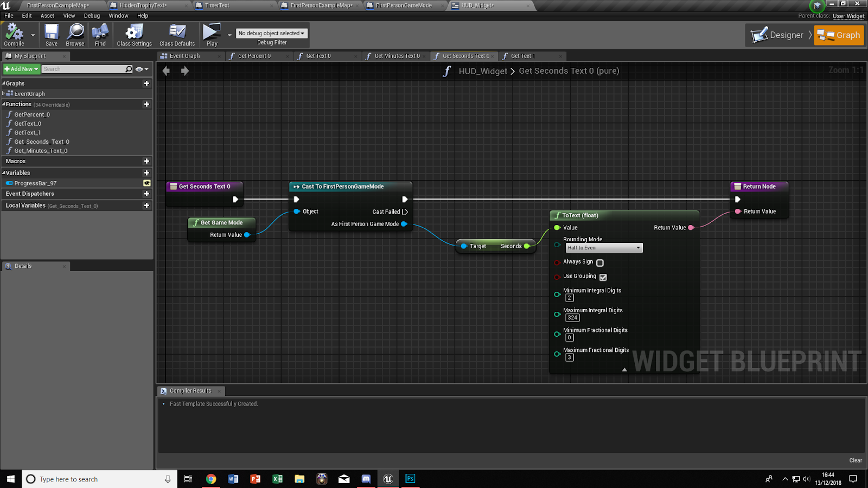Add a new graph with plus icon
Image resolution: width=868 pixels, height=488 pixels.
click(146, 84)
